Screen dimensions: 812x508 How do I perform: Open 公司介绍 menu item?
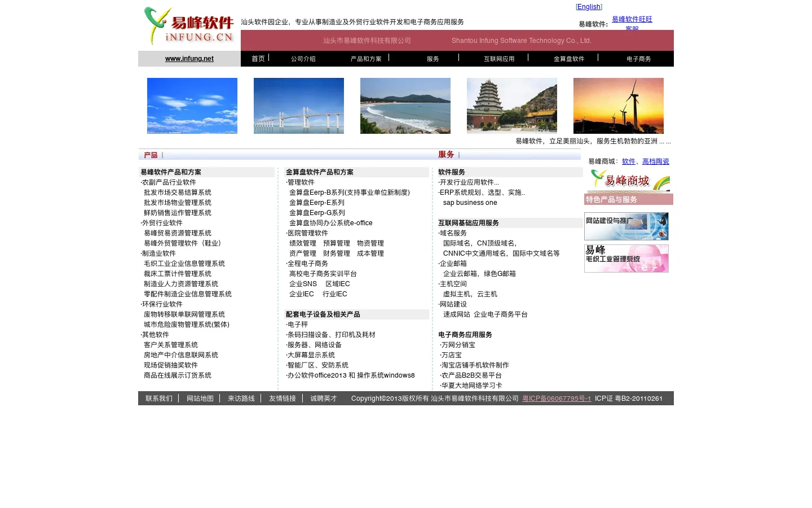coord(303,59)
